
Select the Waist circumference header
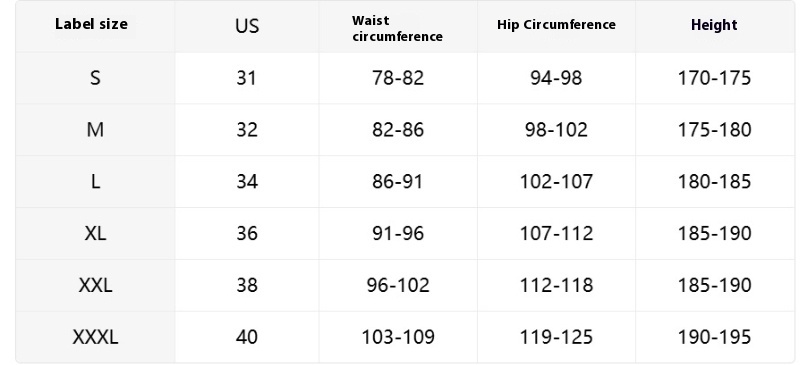point(397,29)
